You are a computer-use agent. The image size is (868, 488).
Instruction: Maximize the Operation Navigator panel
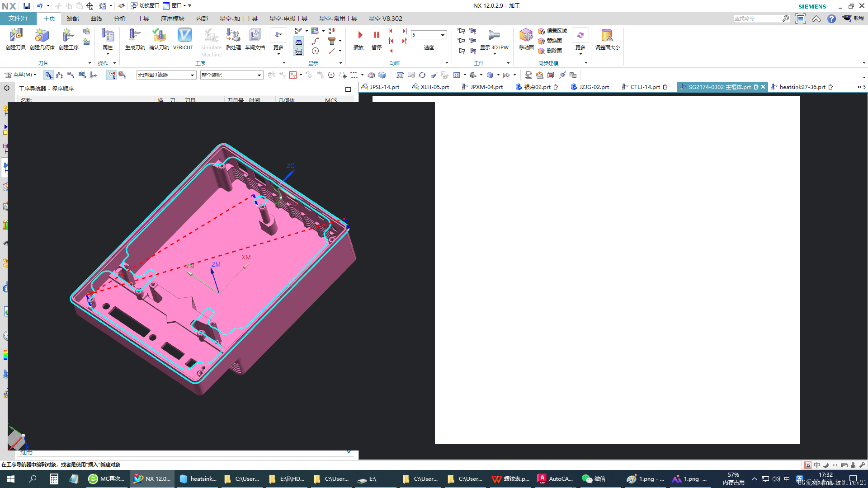[348, 89]
